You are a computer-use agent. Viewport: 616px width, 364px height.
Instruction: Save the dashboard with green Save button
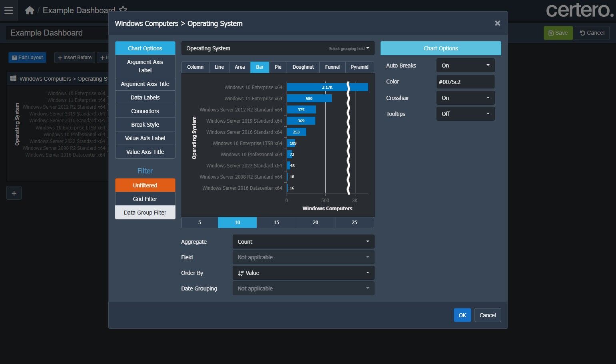pos(558,33)
